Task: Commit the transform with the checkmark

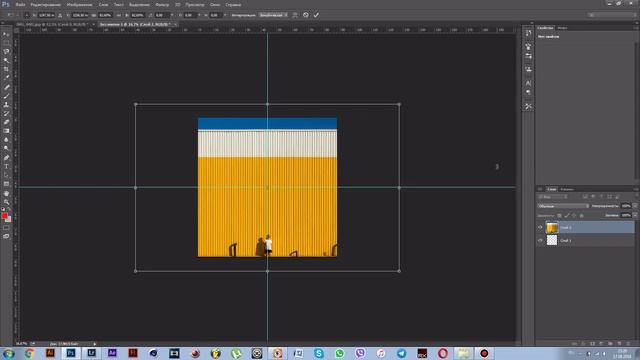Action: (x=316, y=15)
